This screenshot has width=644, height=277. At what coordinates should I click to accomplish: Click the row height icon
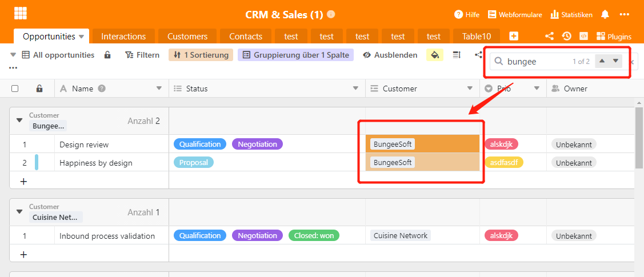457,55
